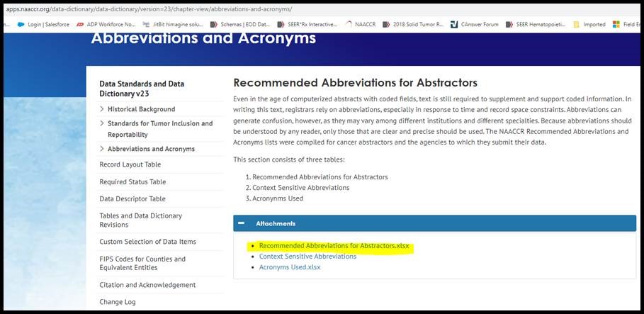Click the ADP Workforce Now bookmark icon

point(80,25)
